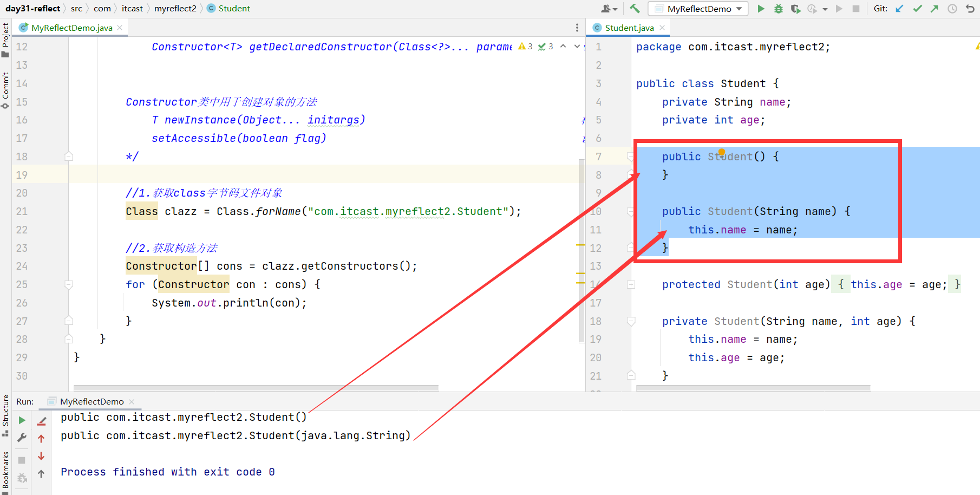This screenshot has width=980, height=495.
Task: Commit changes with the Git checkmark icon
Action: [x=917, y=9]
